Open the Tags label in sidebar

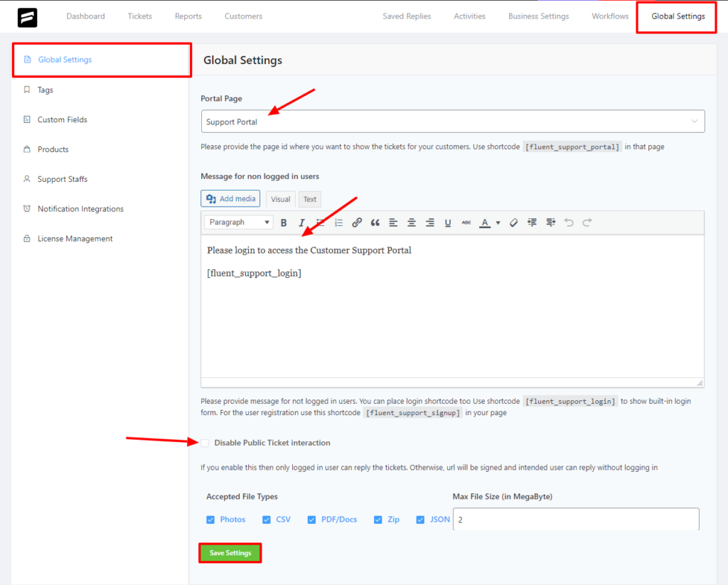(45, 90)
